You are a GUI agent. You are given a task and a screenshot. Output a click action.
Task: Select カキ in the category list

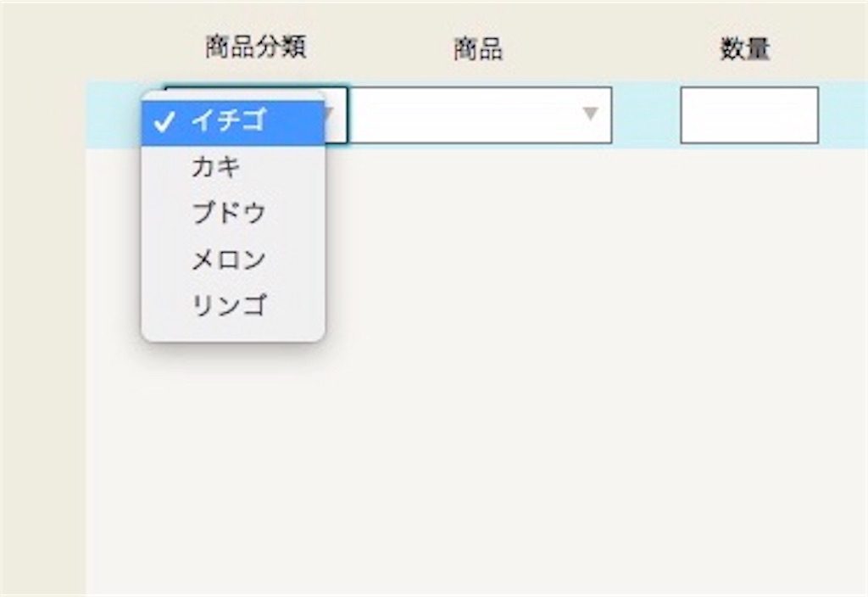[x=216, y=165]
